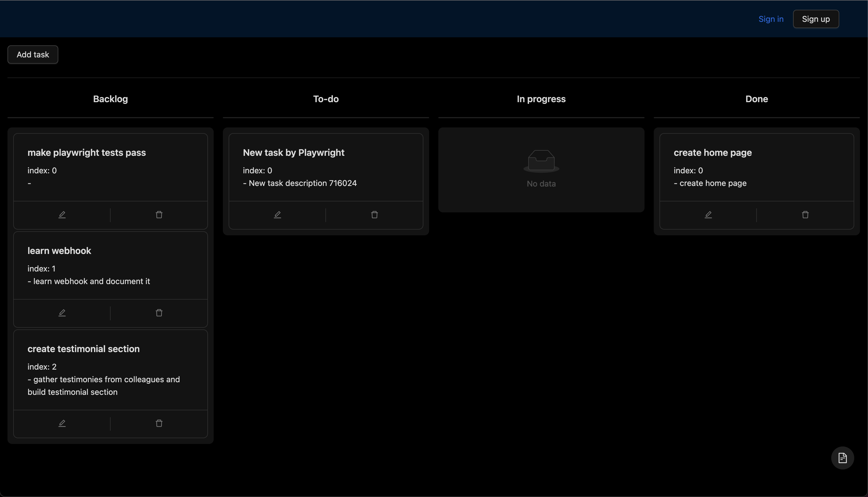Edit the 'learn webhook' task
The image size is (868, 497).
62,313
